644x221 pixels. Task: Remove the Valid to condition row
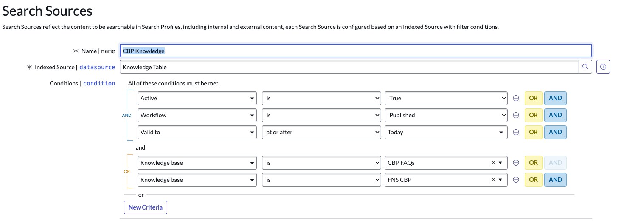[x=516, y=132]
